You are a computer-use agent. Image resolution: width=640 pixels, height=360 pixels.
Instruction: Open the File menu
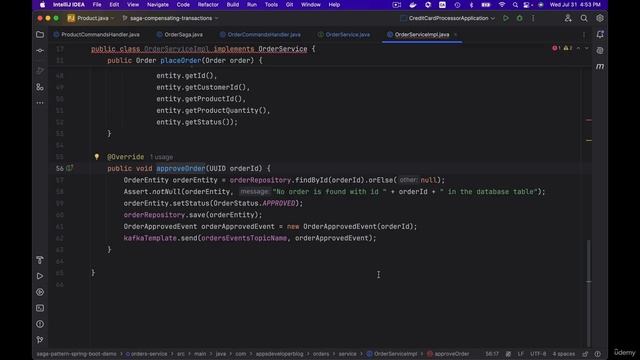[97, 5]
